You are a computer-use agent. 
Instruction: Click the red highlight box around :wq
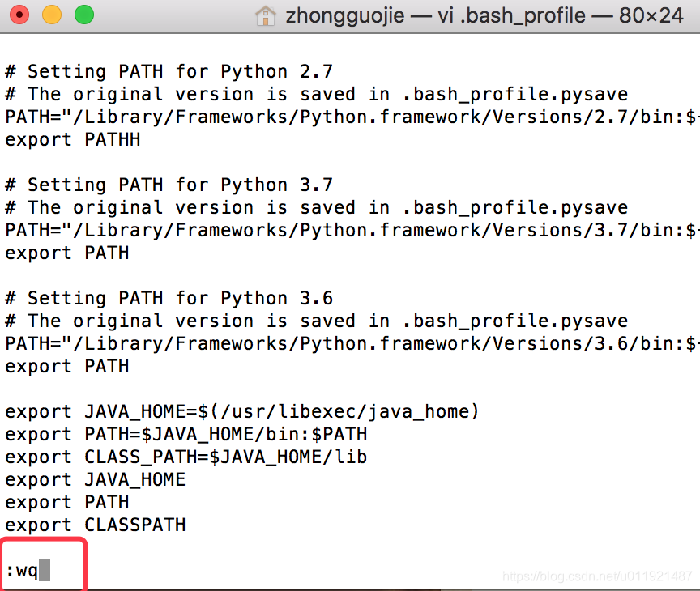[x=43, y=562]
